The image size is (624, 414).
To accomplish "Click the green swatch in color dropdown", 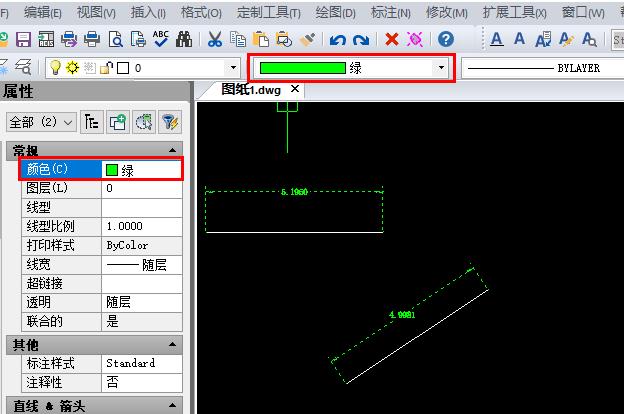I will 302,68.
